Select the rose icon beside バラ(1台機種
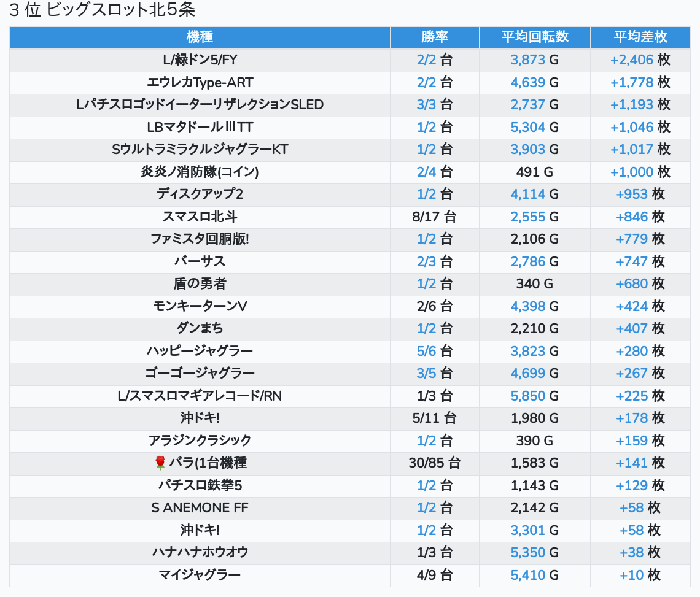The width and height of the screenshot is (700, 597). pyautogui.click(x=160, y=463)
